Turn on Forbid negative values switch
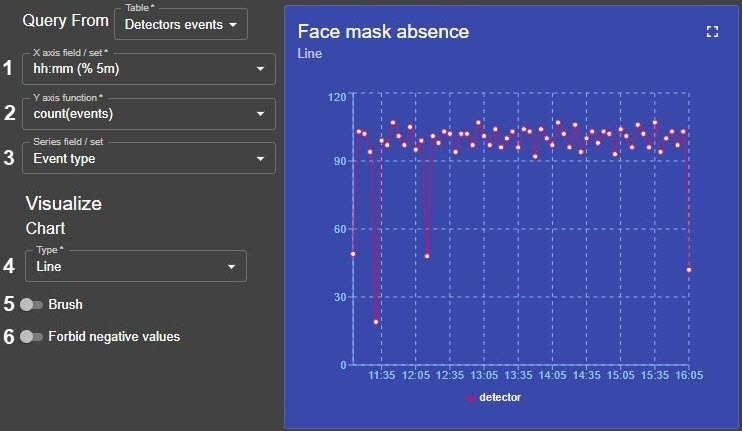The height and width of the screenshot is (431, 742). [x=32, y=337]
